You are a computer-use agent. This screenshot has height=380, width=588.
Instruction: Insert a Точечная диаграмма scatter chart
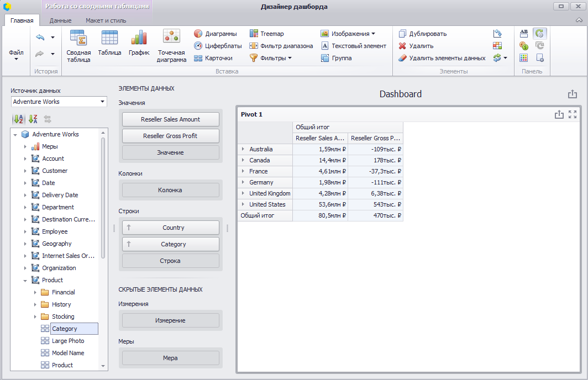click(171, 46)
